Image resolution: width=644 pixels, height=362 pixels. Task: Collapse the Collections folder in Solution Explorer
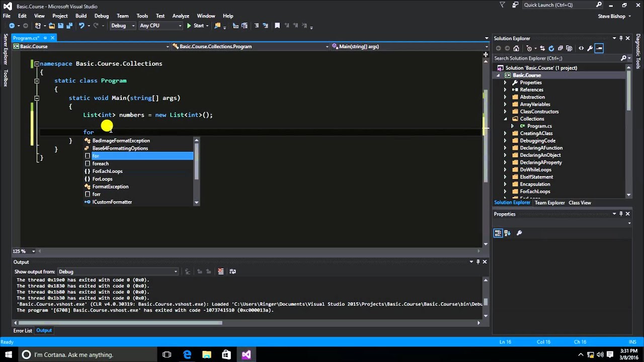point(505,119)
